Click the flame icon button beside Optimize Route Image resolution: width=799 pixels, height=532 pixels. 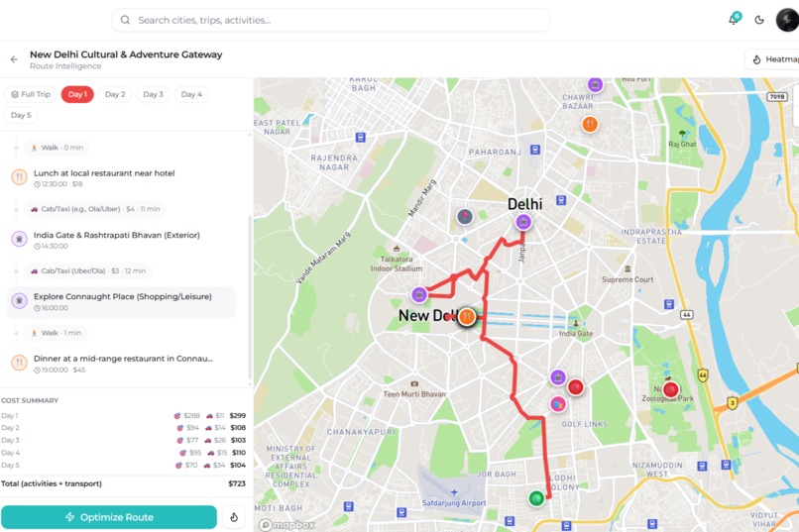234,517
